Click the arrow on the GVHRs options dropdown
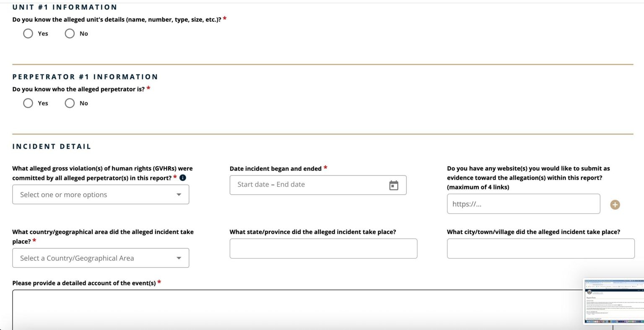Viewport: 644px width, 330px height. (x=179, y=195)
